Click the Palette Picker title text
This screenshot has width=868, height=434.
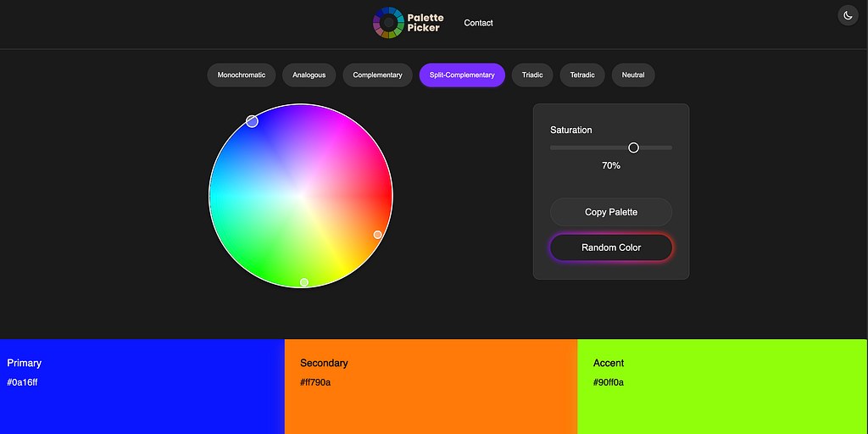[x=426, y=23]
